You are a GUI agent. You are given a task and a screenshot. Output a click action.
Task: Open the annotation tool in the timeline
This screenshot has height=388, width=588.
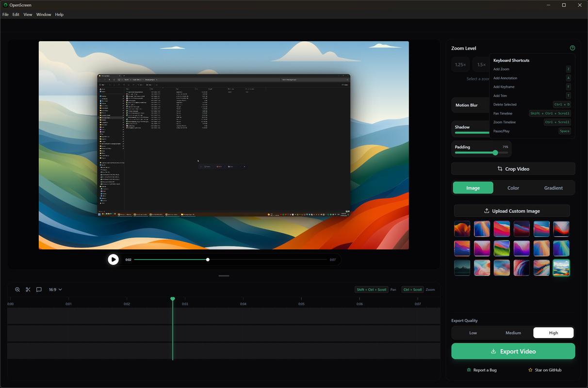(39, 290)
